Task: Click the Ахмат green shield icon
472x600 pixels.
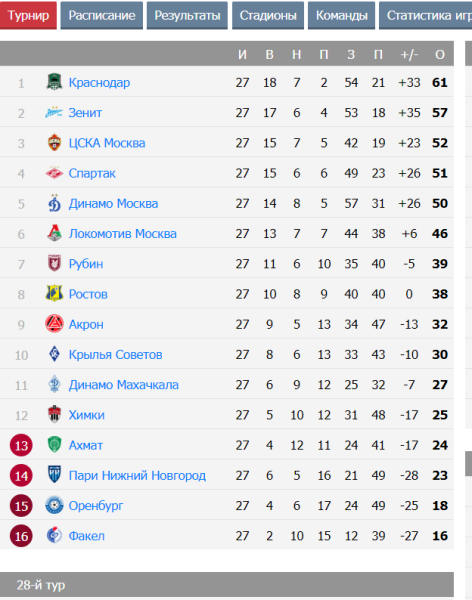Action: [x=54, y=445]
